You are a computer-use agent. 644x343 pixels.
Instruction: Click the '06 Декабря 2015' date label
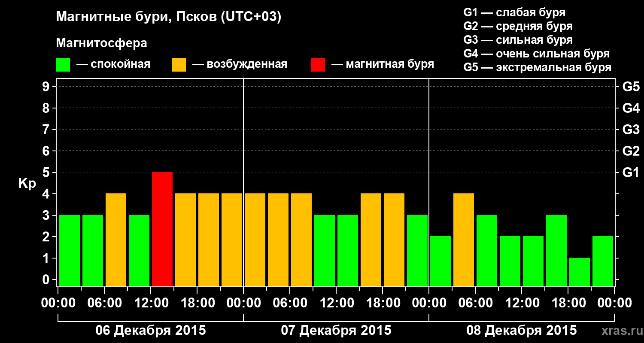(x=150, y=331)
